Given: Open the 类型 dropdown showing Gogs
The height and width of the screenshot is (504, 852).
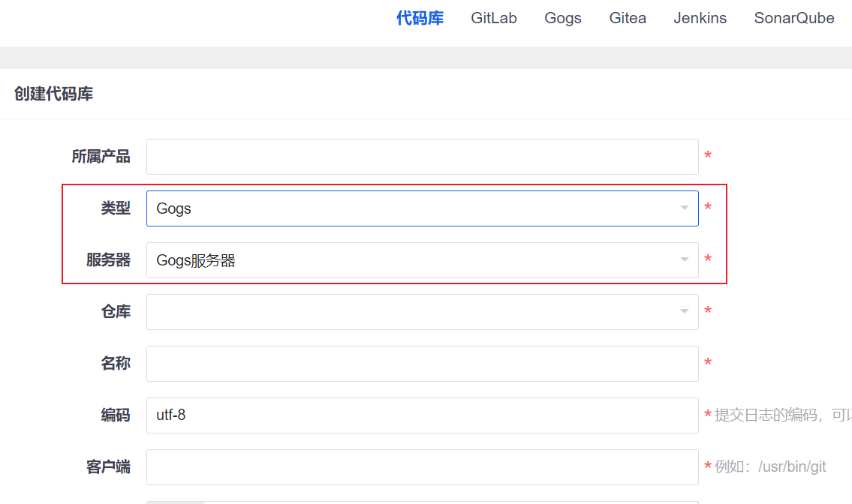Looking at the screenshot, I should point(422,208).
